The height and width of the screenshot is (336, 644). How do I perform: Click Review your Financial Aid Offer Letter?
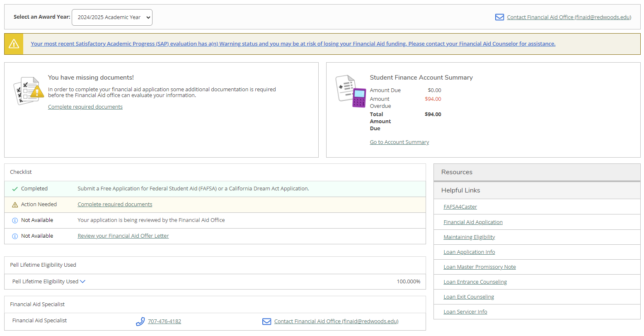coord(123,236)
